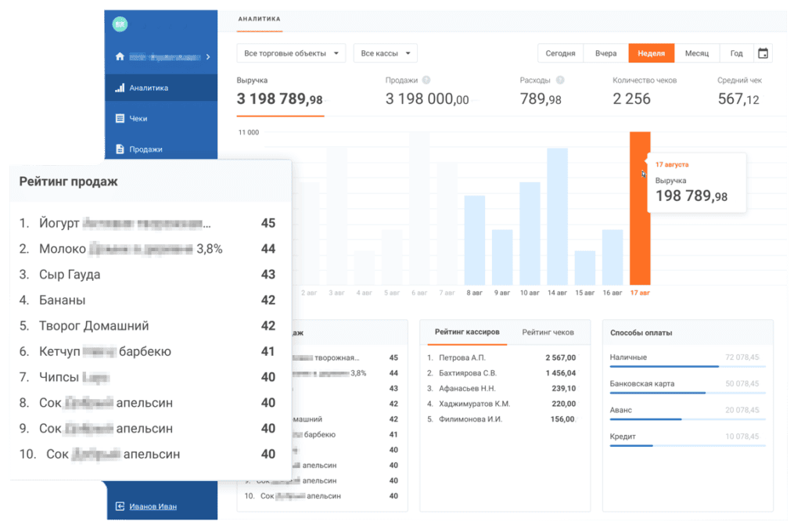The image size is (801, 532).
Task: Select the Год period button
Action: (736, 53)
